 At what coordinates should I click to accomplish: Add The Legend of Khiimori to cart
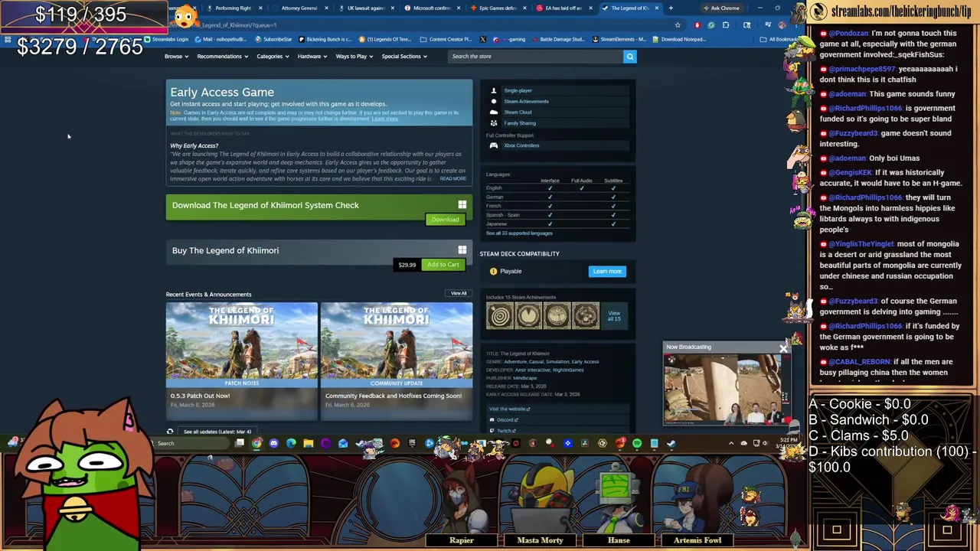click(x=443, y=265)
